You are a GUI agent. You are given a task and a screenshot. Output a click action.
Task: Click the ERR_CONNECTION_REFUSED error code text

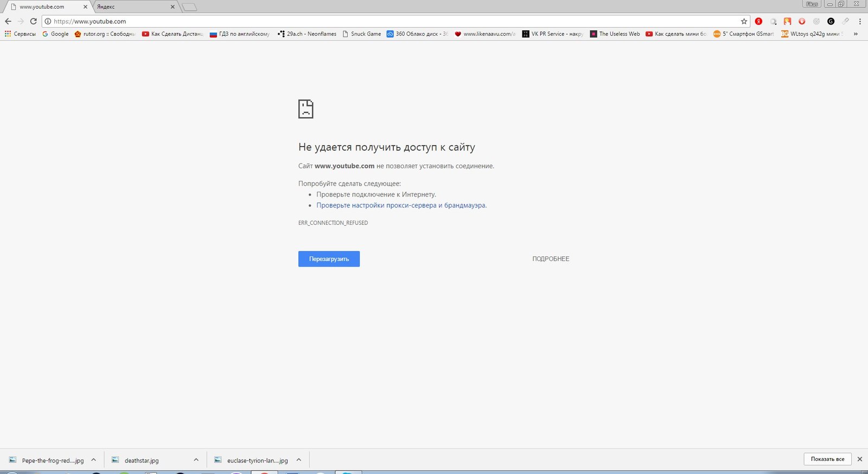click(333, 223)
